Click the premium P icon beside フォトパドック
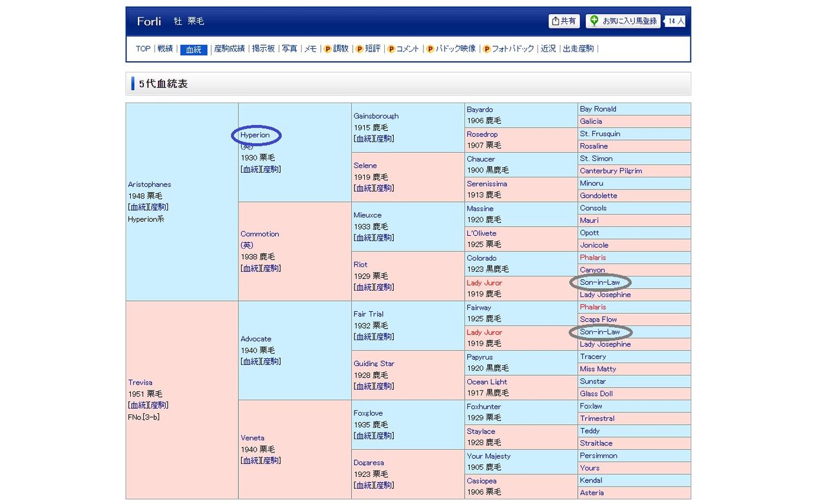 tap(487, 49)
